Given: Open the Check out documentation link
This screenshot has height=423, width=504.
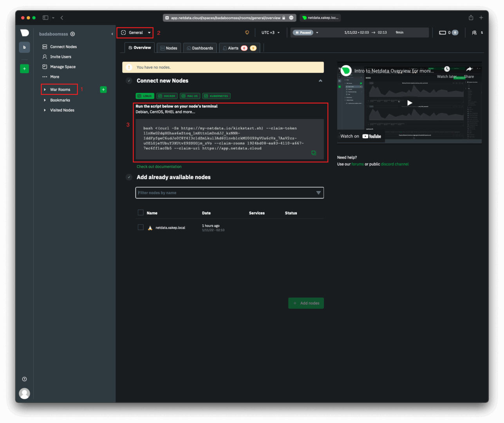Looking at the screenshot, I should coord(159,167).
